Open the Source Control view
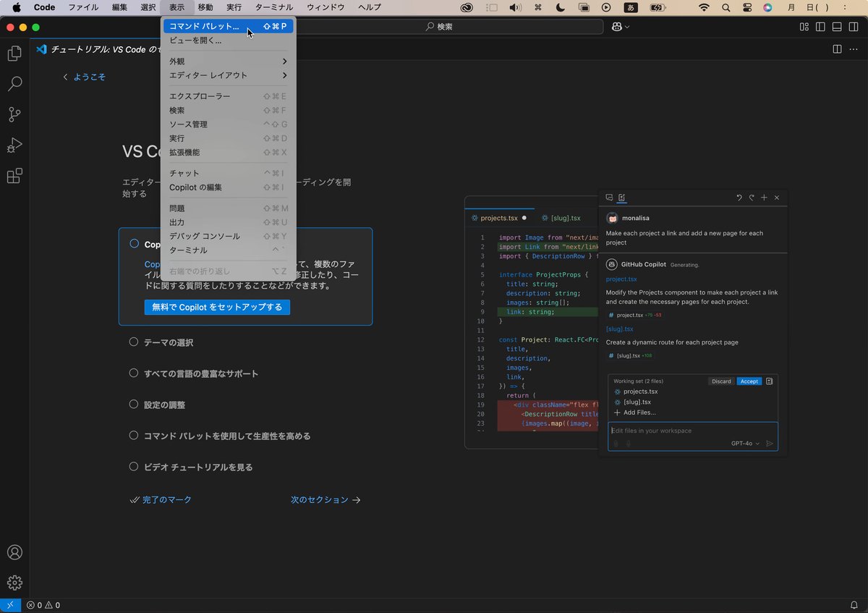 tap(14, 114)
